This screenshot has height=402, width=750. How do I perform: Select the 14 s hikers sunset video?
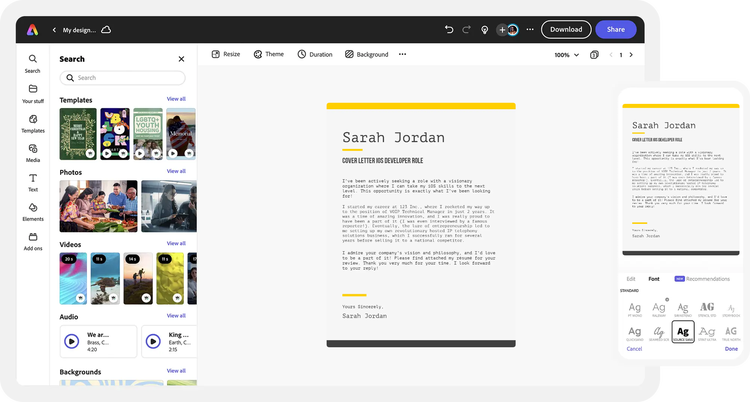[x=138, y=279]
